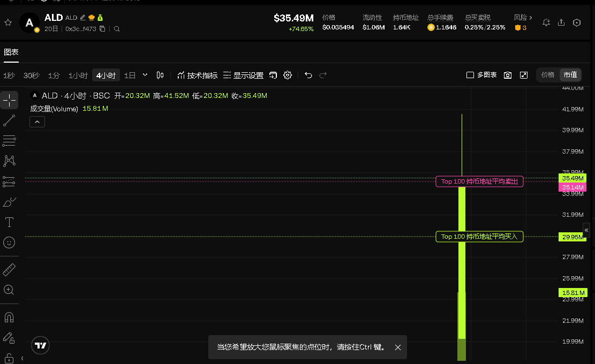
Task: Click the 29.95M average buy axis tag
Action: coord(573,237)
